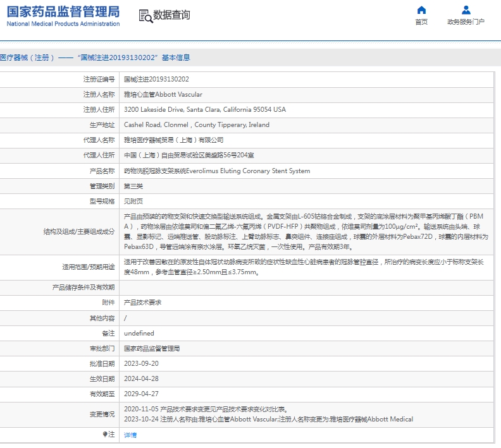The width and height of the screenshot is (501, 448).
Task: Click the slash value beside 其他内容
Action: coord(125,318)
